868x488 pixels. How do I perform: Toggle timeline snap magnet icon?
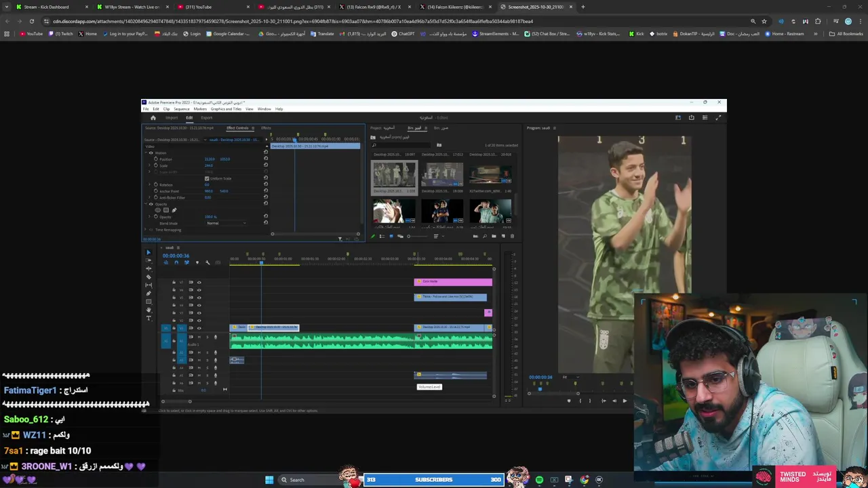pyautogui.click(x=176, y=262)
